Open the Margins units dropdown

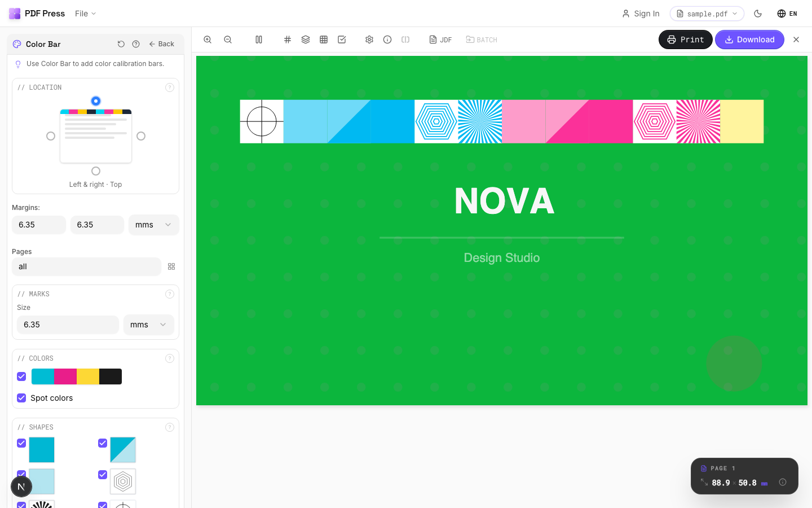(153, 225)
